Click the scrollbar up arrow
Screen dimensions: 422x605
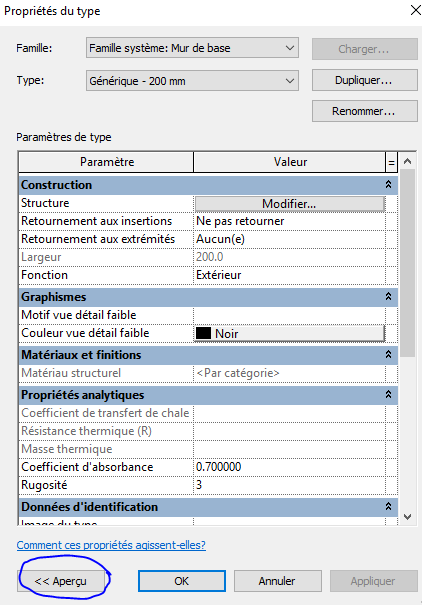point(407,162)
